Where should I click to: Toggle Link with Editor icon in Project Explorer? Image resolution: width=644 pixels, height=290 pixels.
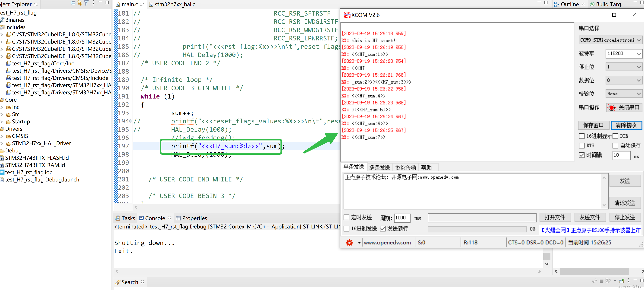click(x=80, y=3)
